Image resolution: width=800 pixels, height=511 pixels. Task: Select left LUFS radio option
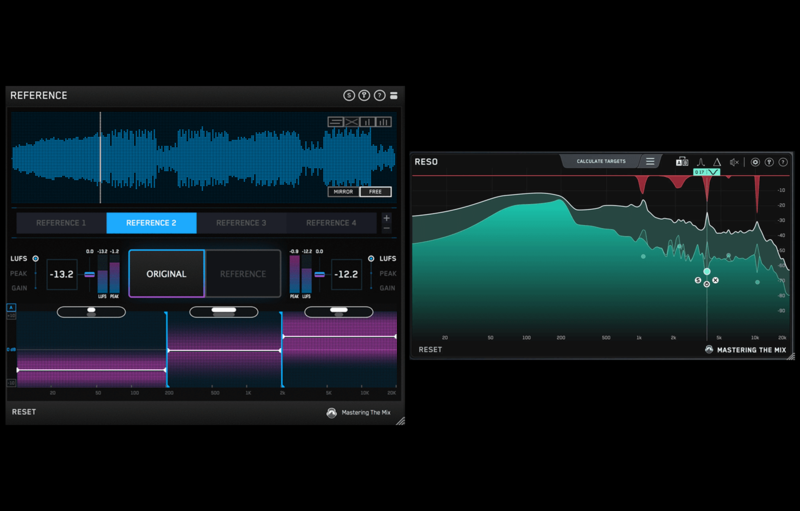coord(36,259)
